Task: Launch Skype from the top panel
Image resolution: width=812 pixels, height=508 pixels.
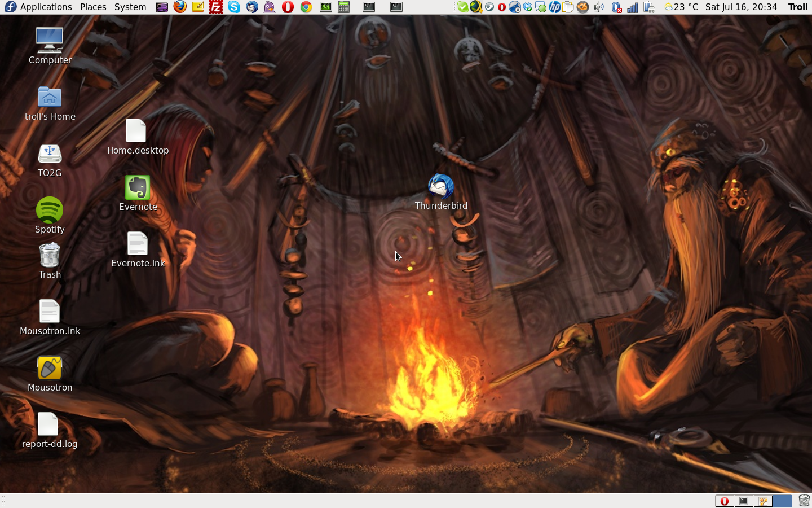Action: click(x=234, y=7)
